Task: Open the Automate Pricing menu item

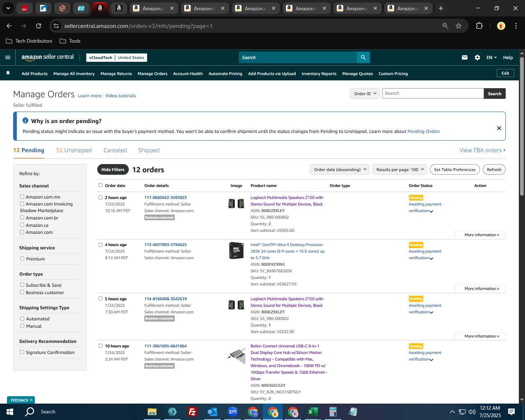Action: tap(225, 73)
